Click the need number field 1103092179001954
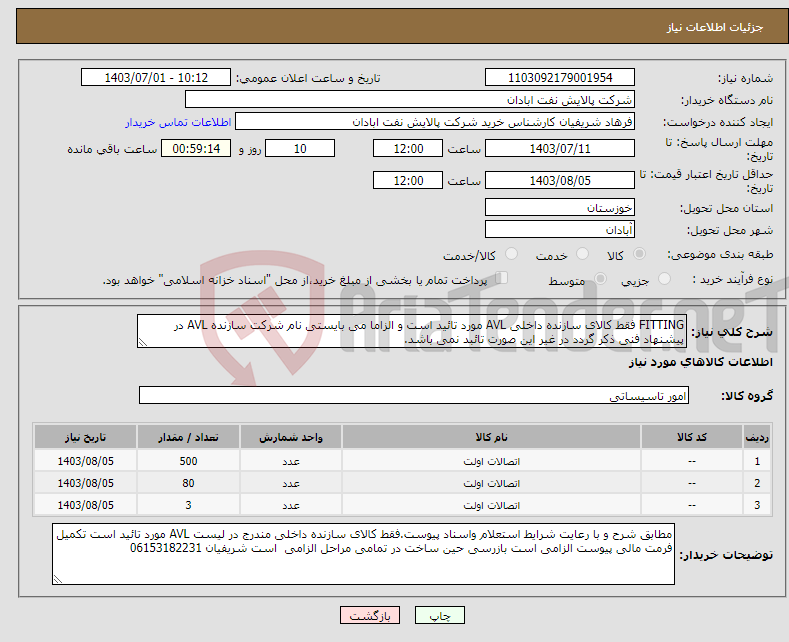This screenshot has height=642, width=789. (560, 77)
